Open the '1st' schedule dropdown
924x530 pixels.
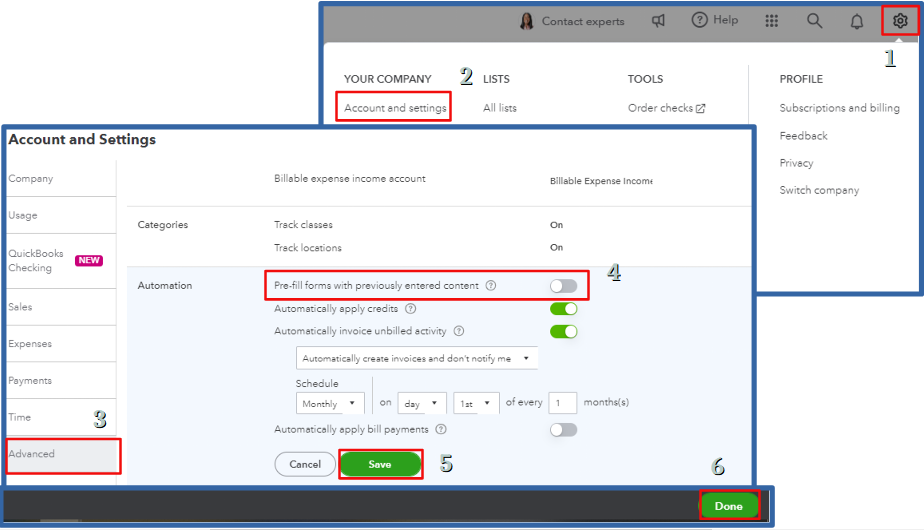tap(476, 404)
